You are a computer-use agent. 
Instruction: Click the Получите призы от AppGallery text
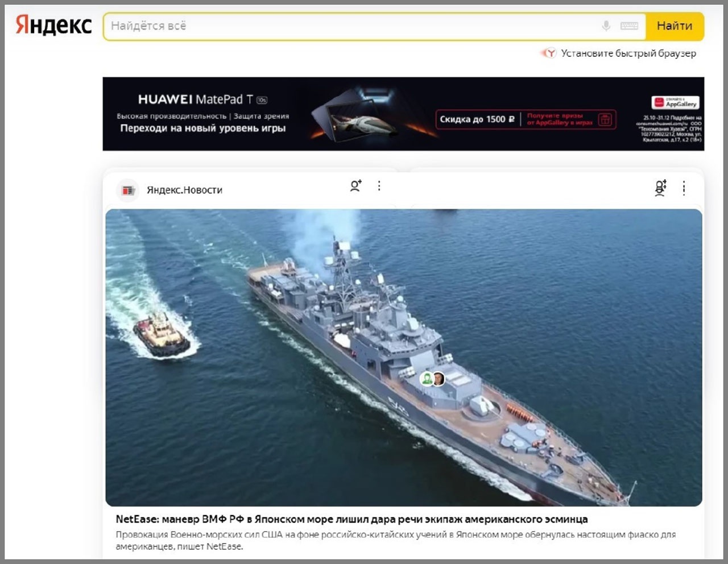pyautogui.click(x=560, y=119)
